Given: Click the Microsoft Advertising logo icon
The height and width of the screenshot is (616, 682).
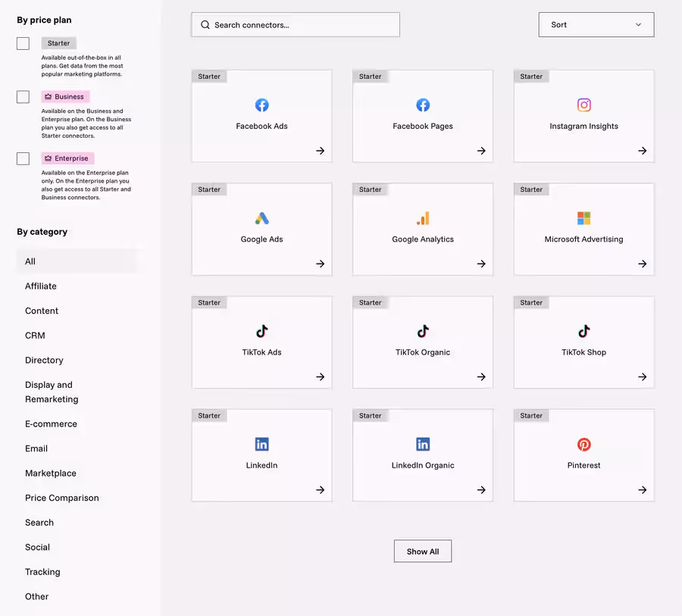Looking at the screenshot, I should point(583,218).
